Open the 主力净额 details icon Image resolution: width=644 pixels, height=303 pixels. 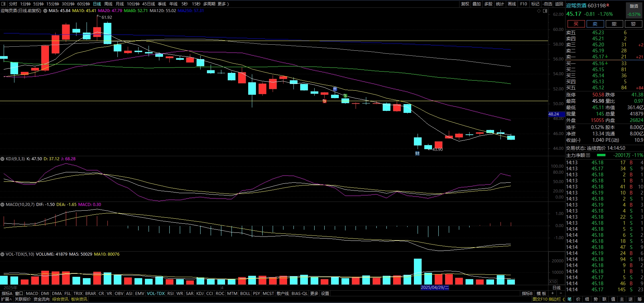click(x=588, y=155)
